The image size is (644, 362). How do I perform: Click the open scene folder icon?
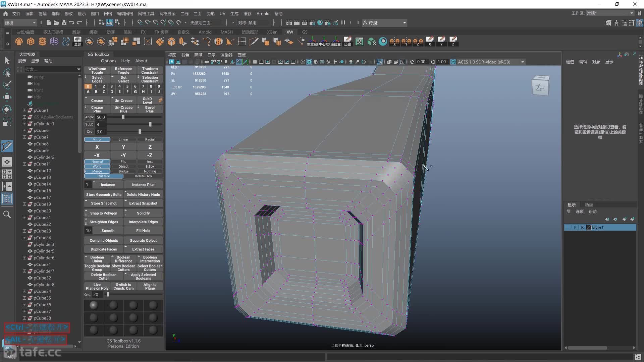point(56,23)
